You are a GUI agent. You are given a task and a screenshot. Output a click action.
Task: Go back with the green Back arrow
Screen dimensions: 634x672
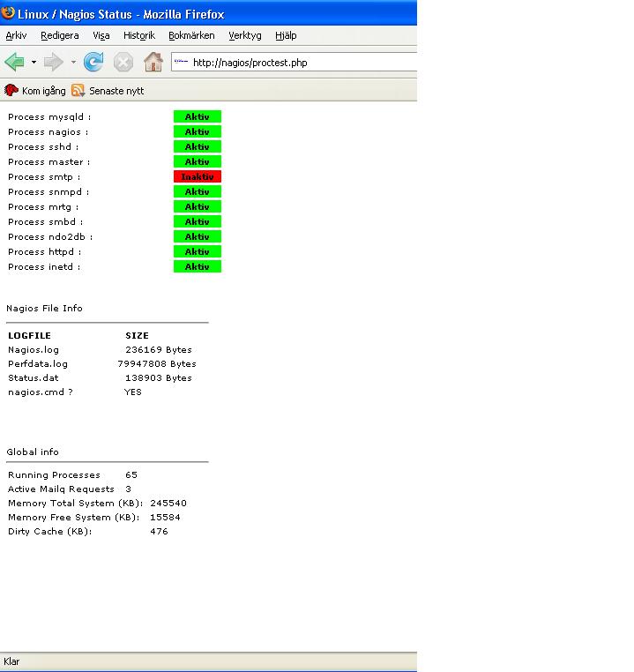[14, 62]
